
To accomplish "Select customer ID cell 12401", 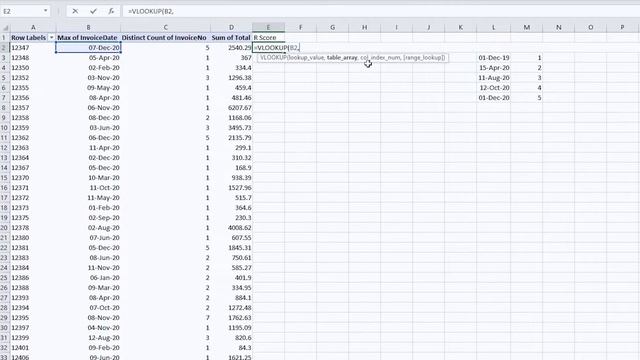I will tap(33, 348).
